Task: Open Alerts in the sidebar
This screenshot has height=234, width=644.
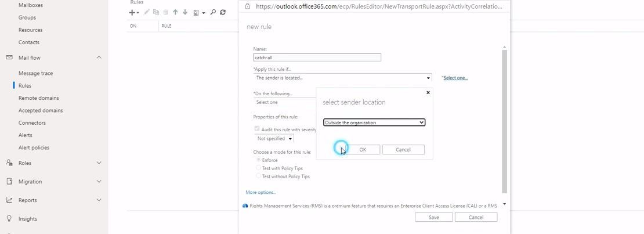Action: pos(25,135)
